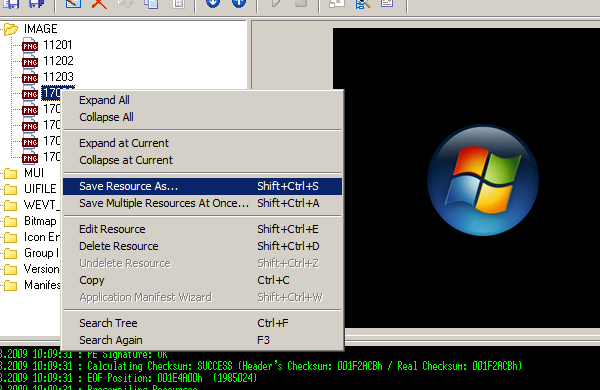
Task: Click the copy documents toolbar icon
Action: [x=151, y=4]
